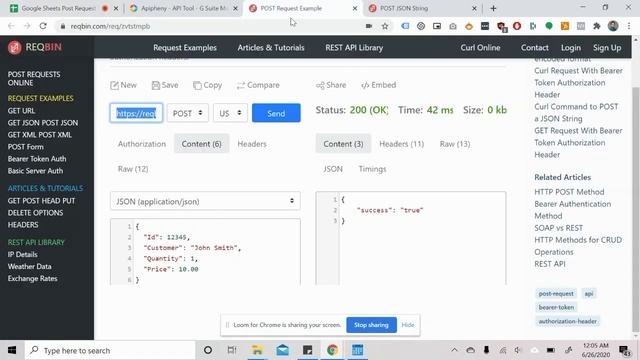Open Cortana circle on the taskbar
The width and height of the screenshot is (640, 360).
[x=208, y=350]
